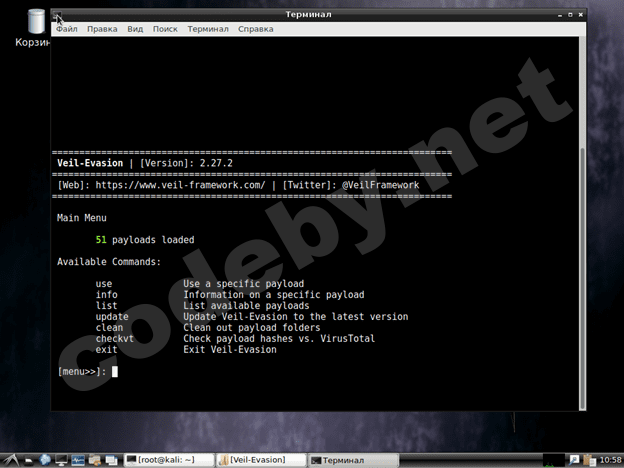Screen dimensions: 624x468
Task: Click the 'checkvt' command text
Action: (115, 339)
